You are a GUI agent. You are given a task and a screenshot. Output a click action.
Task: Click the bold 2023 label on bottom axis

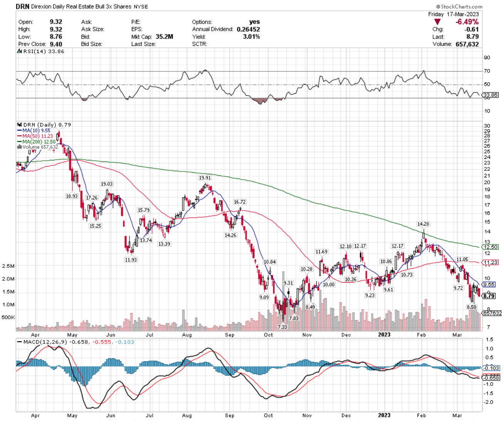click(x=384, y=415)
